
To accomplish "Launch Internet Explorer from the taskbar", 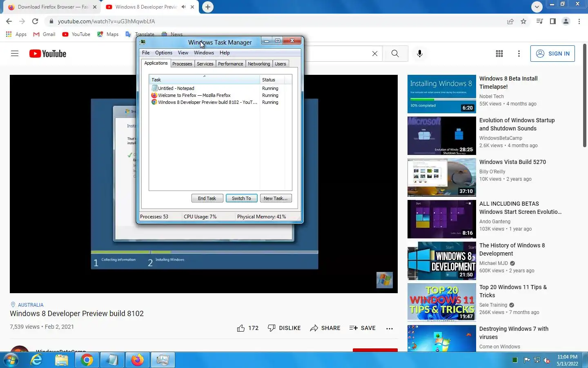I will [x=37, y=360].
